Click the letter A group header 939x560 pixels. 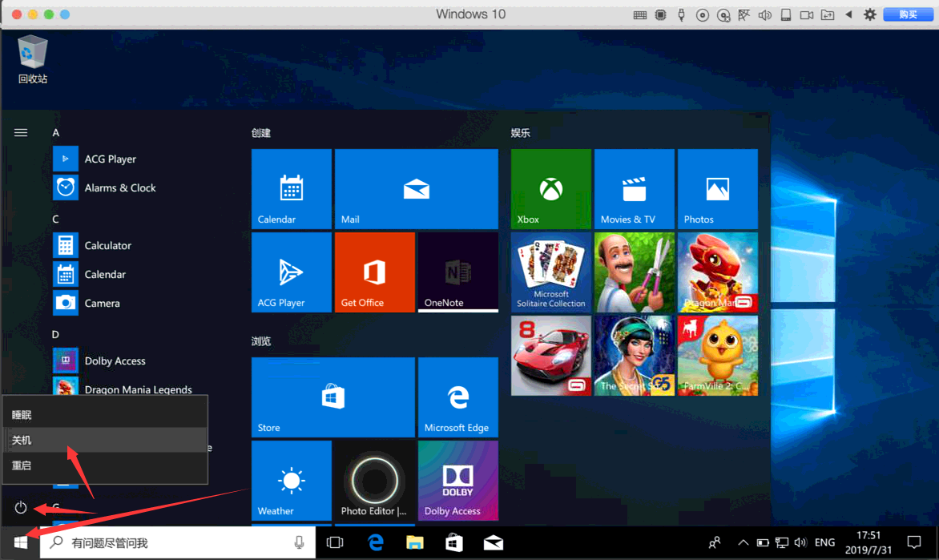(56, 132)
